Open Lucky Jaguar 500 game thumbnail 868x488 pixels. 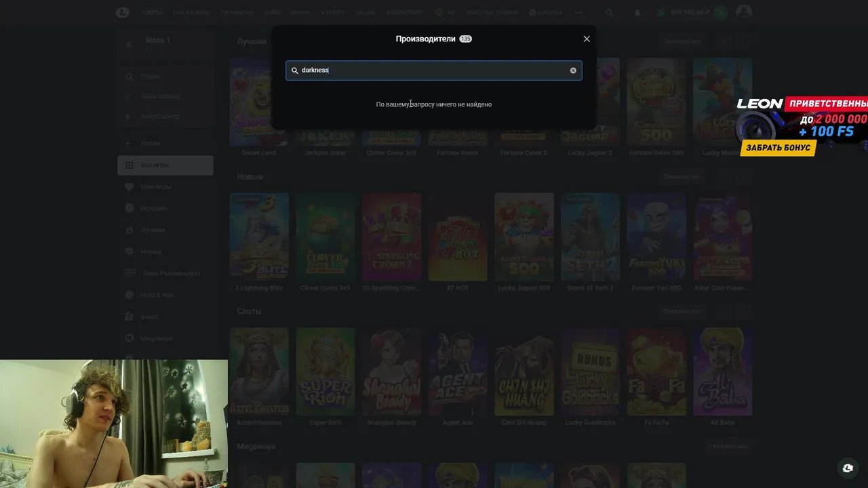(524, 237)
